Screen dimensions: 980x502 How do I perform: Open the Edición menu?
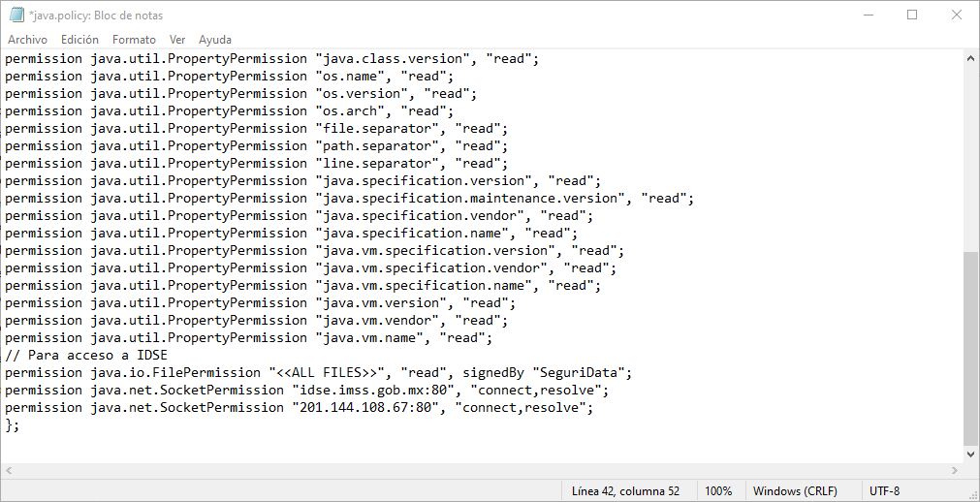79,40
